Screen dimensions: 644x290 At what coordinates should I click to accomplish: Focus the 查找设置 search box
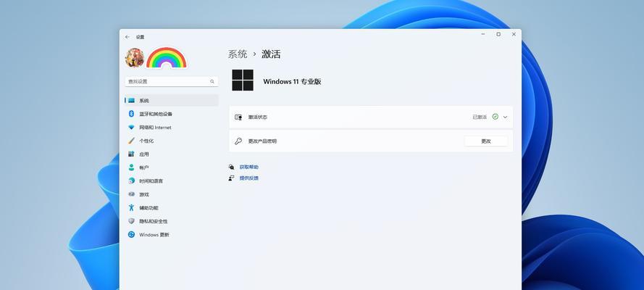point(172,81)
